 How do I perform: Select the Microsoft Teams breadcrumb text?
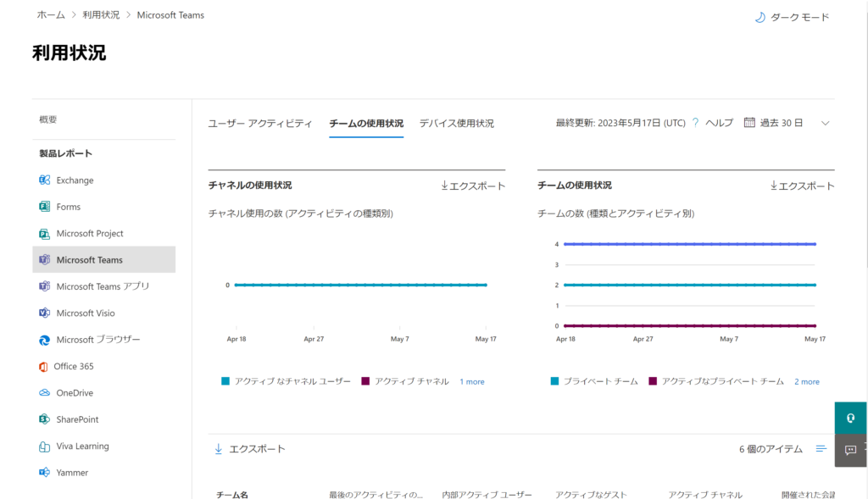click(170, 15)
